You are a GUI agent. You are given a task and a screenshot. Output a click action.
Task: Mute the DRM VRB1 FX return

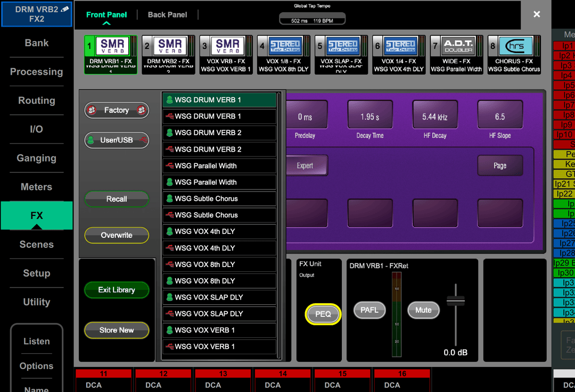pyautogui.click(x=423, y=310)
